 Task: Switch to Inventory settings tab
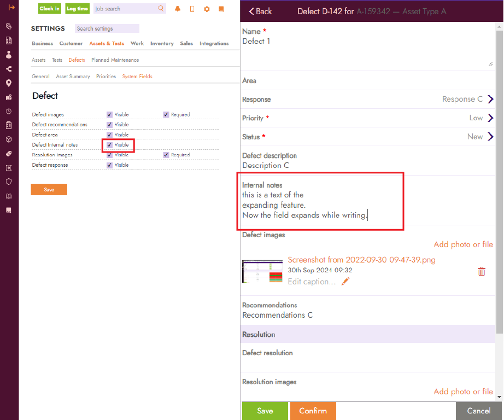162,43
